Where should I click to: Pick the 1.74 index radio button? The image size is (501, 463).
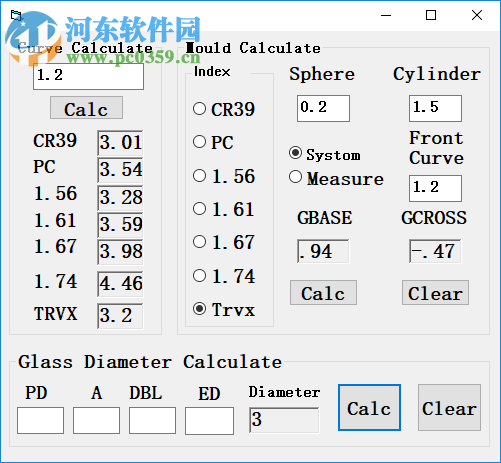pos(199,276)
